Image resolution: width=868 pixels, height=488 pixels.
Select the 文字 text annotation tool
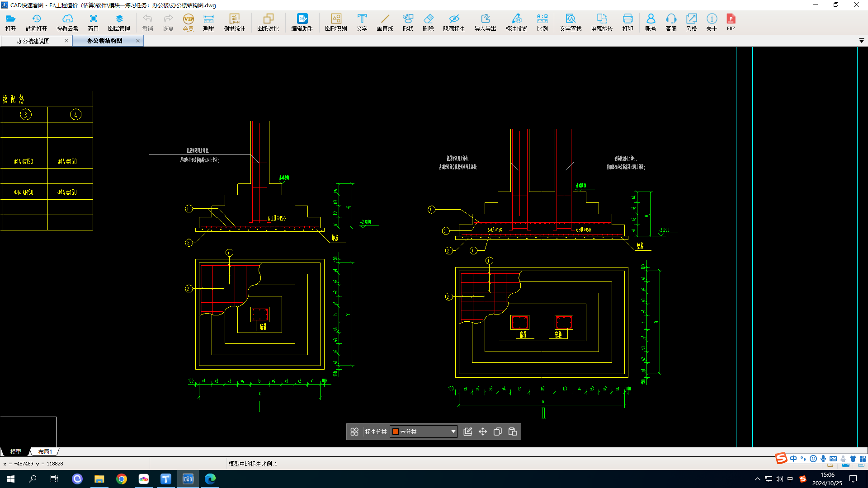point(362,23)
